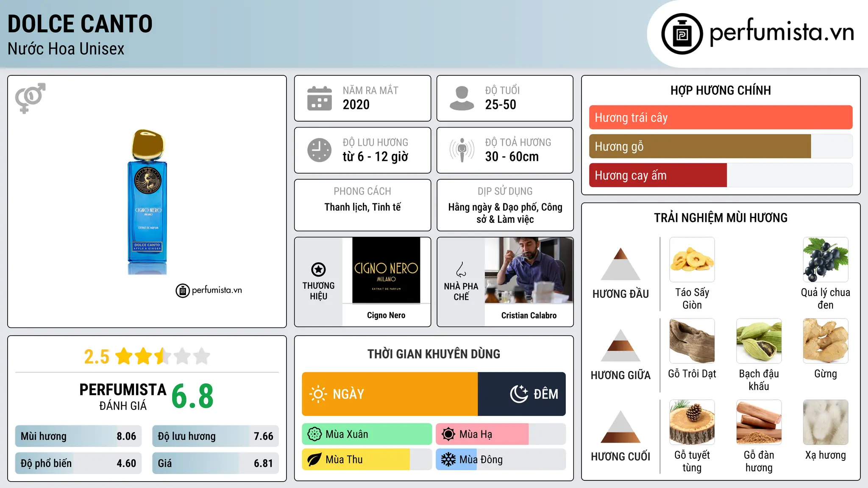Open the Bạch đậu khấu note image
868x488 pixels.
pyautogui.click(x=759, y=341)
